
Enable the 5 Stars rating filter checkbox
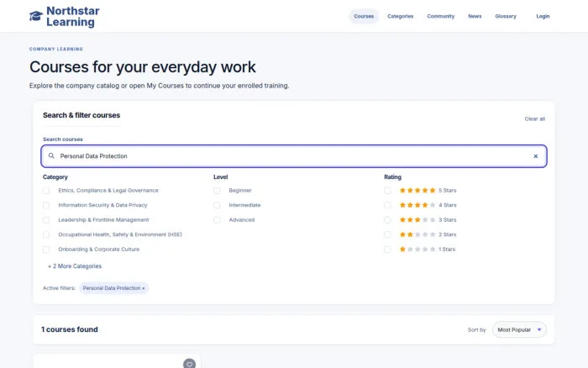(387, 191)
